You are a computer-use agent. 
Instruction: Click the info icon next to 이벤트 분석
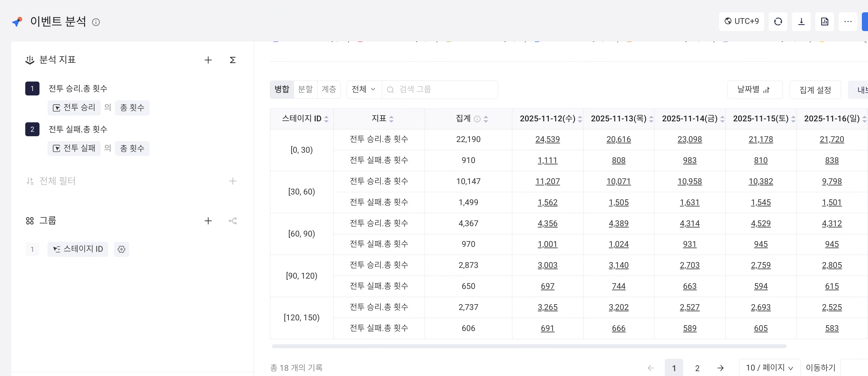click(96, 22)
